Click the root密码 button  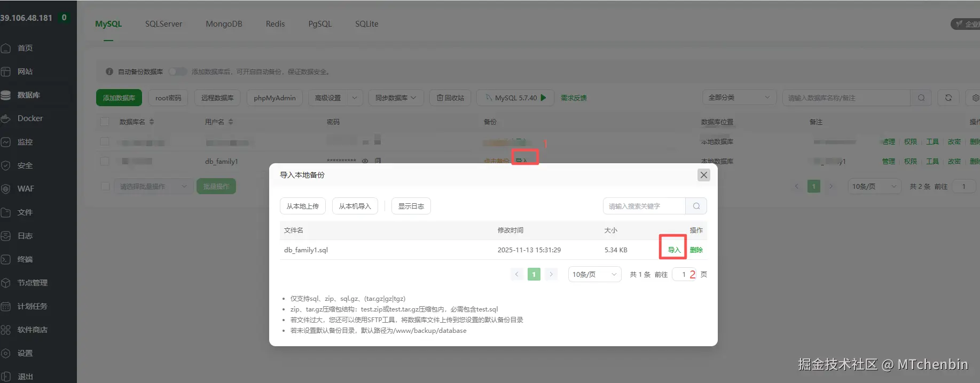(x=168, y=98)
